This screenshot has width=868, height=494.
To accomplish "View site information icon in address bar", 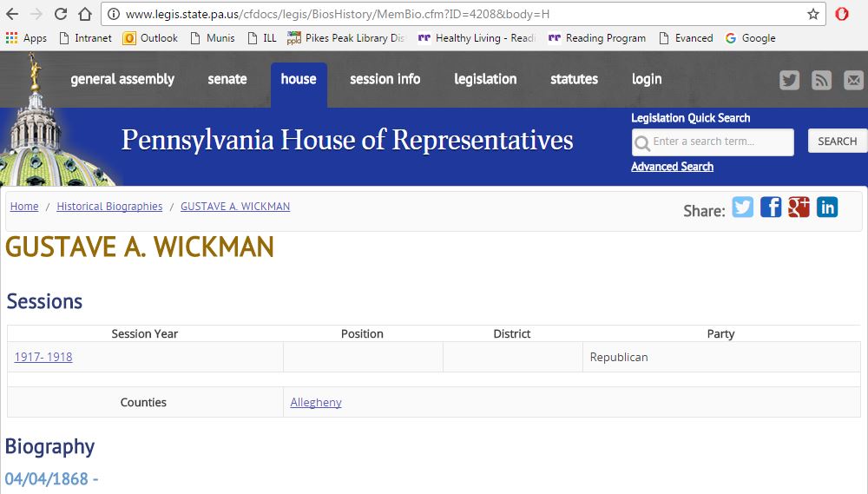I will 114,14.
